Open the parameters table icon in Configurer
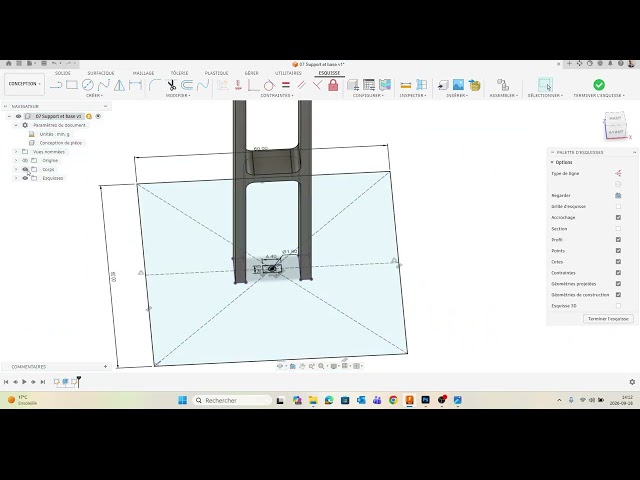 coord(369,85)
